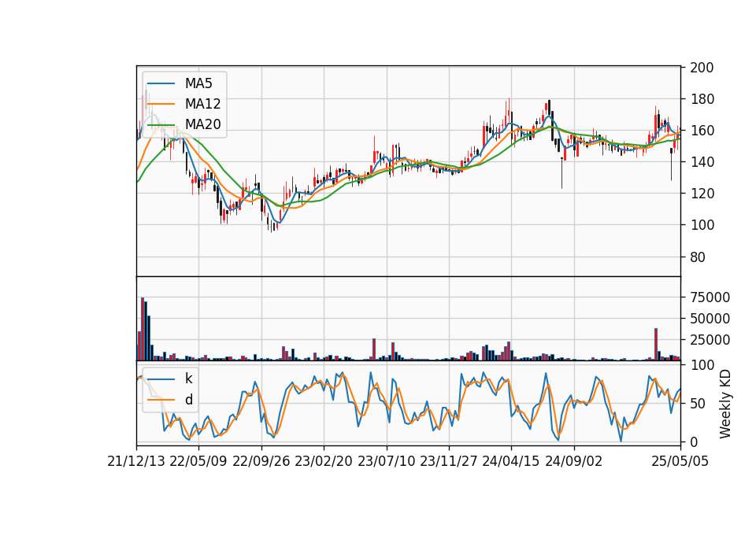
Task: Click the 180 price axis label
Action: (702, 99)
